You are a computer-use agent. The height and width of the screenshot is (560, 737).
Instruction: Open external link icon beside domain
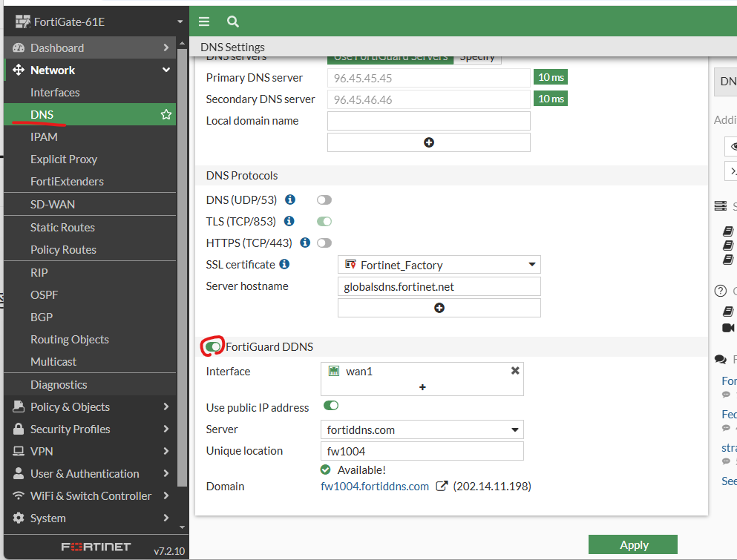tap(442, 486)
